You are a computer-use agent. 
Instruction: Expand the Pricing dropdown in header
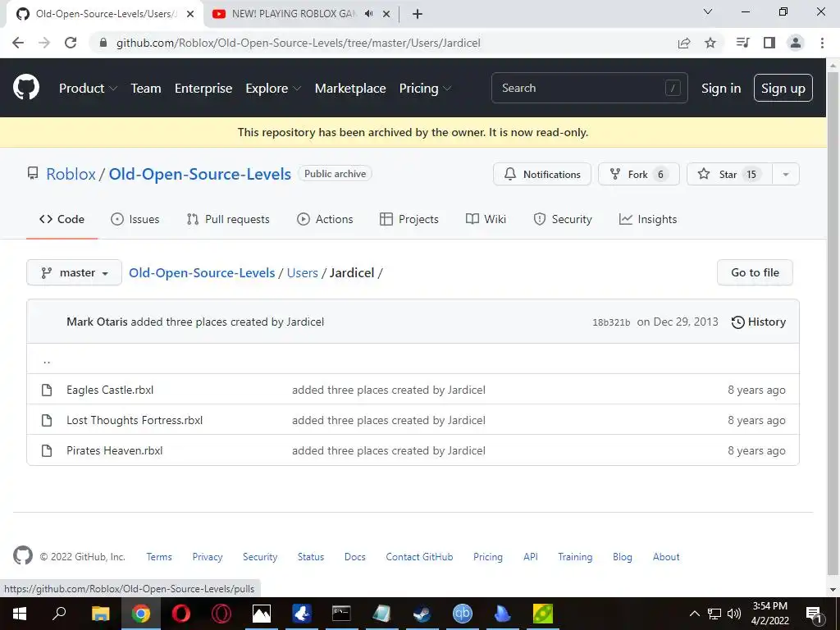[425, 89]
